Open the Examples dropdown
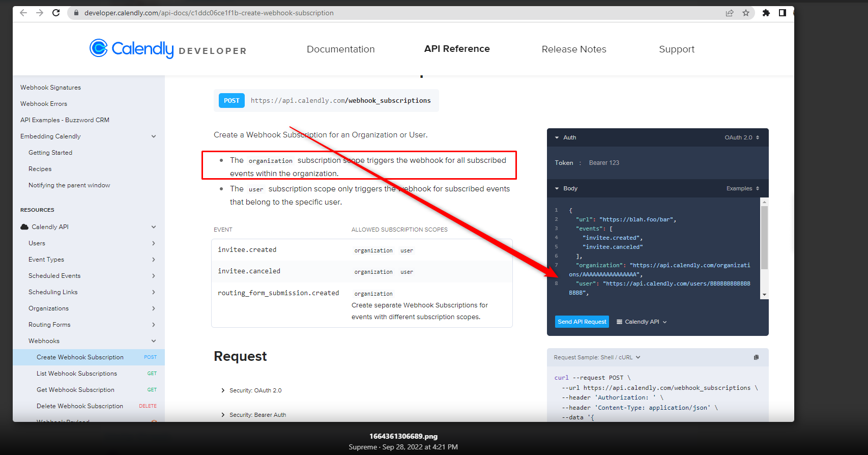The image size is (868, 455). click(x=743, y=188)
